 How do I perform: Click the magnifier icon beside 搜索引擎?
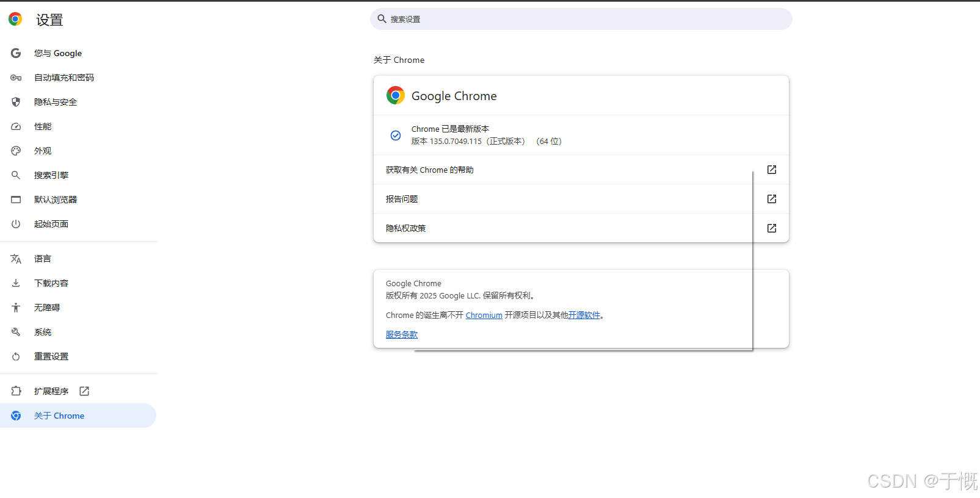click(16, 175)
